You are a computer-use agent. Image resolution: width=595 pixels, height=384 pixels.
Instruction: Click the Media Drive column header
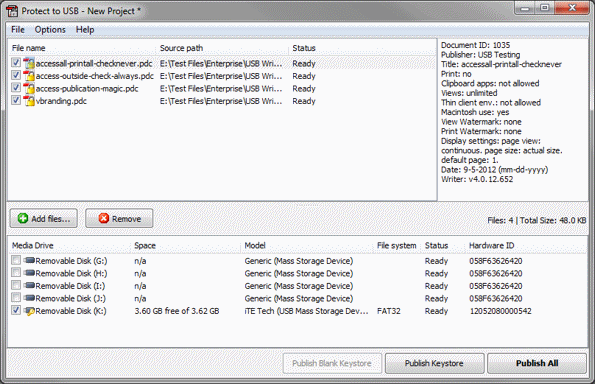point(69,246)
